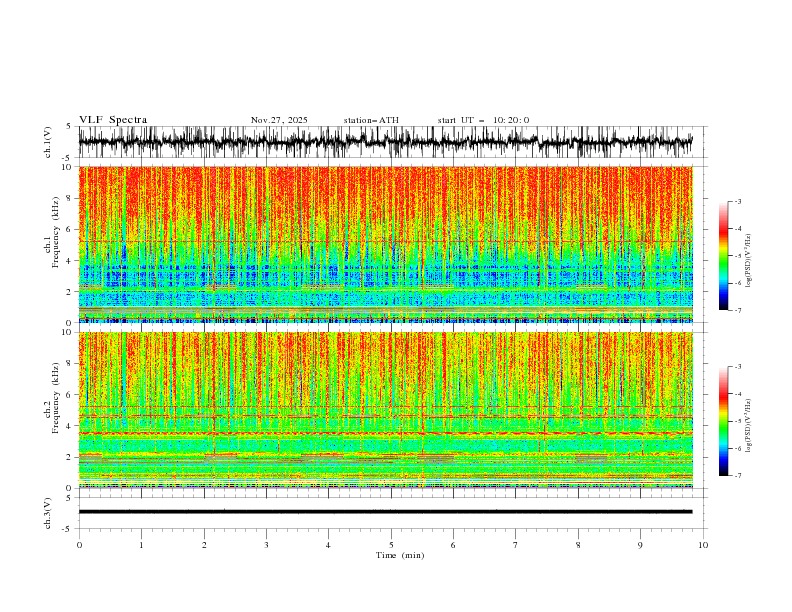Image resolution: width=792 pixels, height=612 pixels.
Task: Click the "9" tick on the Time axis
Action: (640, 545)
